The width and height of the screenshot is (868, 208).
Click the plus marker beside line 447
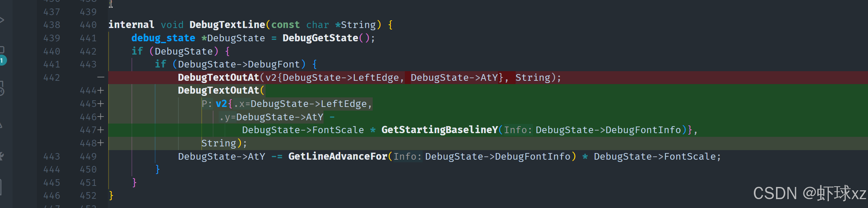click(101, 130)
